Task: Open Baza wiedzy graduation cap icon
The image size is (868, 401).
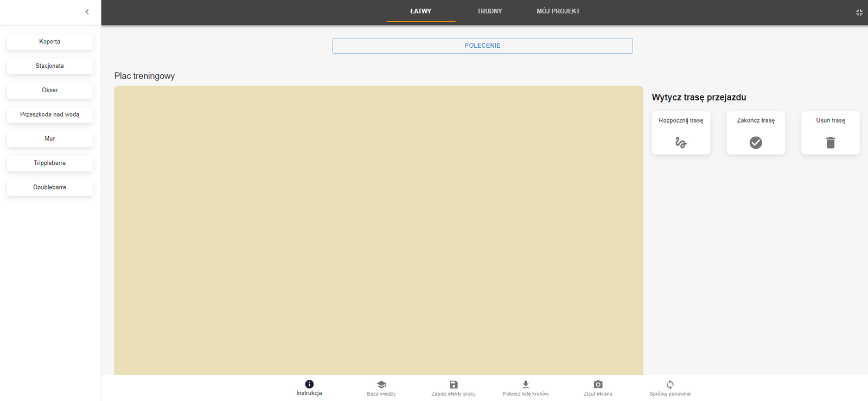Action: coord(381,384)
